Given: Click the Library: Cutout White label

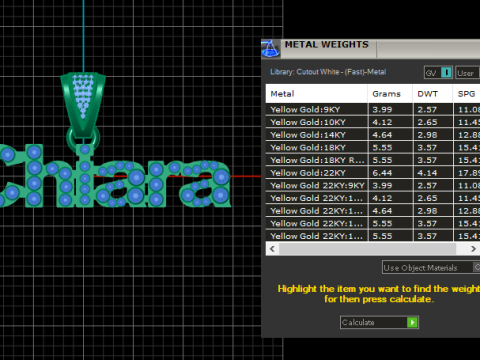Looking at the screenshot, I should [328, 72].
